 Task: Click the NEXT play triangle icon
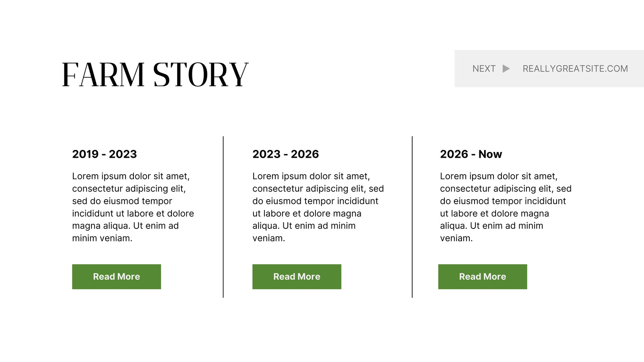[x=506, y=69]
